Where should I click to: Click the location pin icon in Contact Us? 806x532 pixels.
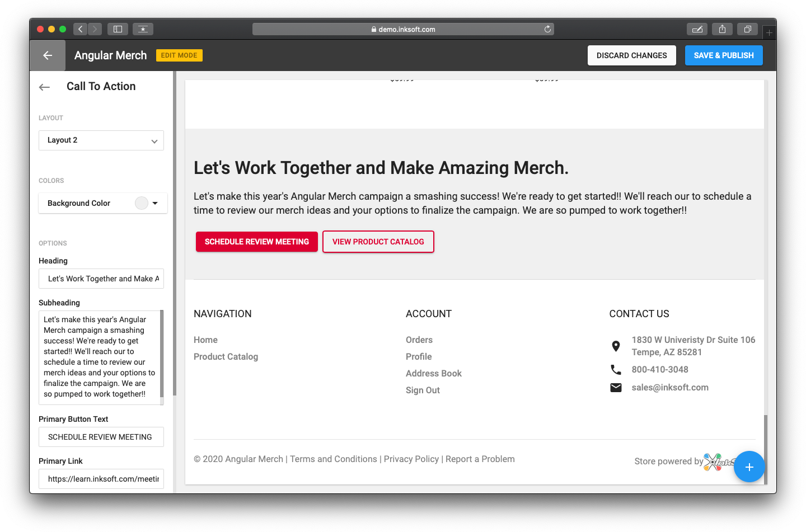[616, 346]
